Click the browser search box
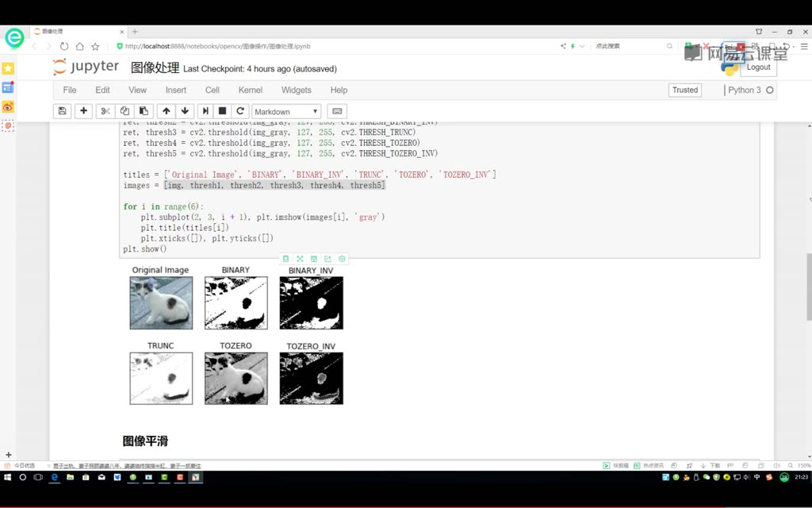The width and height of the screenshot is (812, 508). click(x=629, y=46)
